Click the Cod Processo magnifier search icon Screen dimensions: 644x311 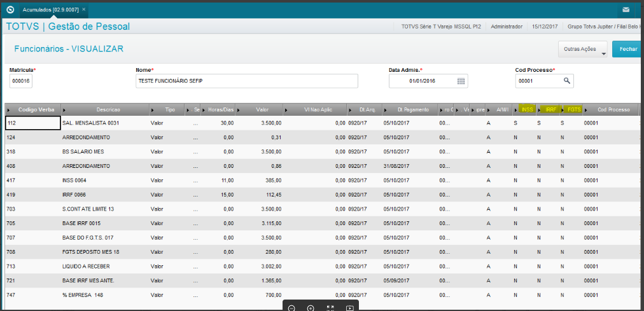567,81
